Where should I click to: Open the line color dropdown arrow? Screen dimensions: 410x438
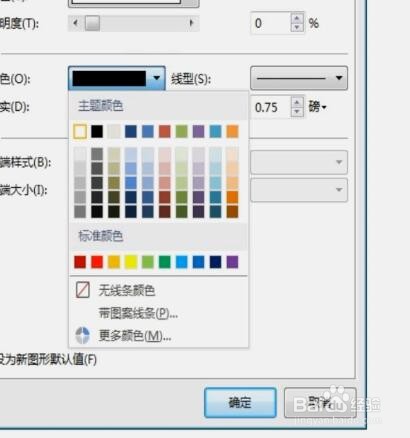pyautogui.click(x=156, y=78)
